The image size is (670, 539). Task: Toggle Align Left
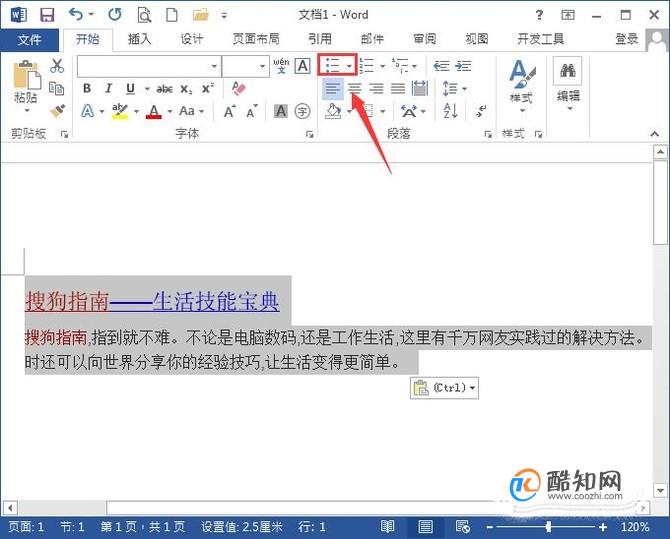pyautogui.click(x=333, y=88)
